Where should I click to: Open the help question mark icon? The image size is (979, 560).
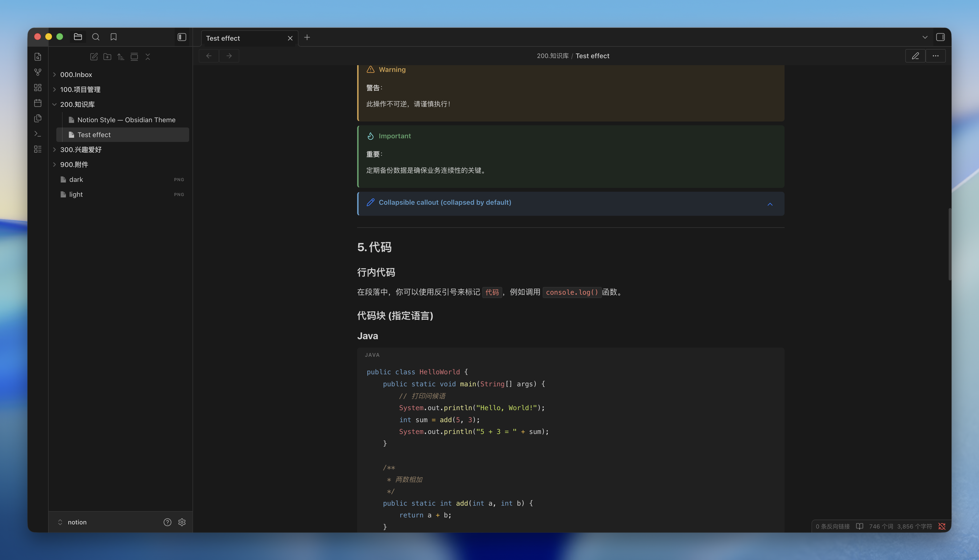[x=167, y=522]
